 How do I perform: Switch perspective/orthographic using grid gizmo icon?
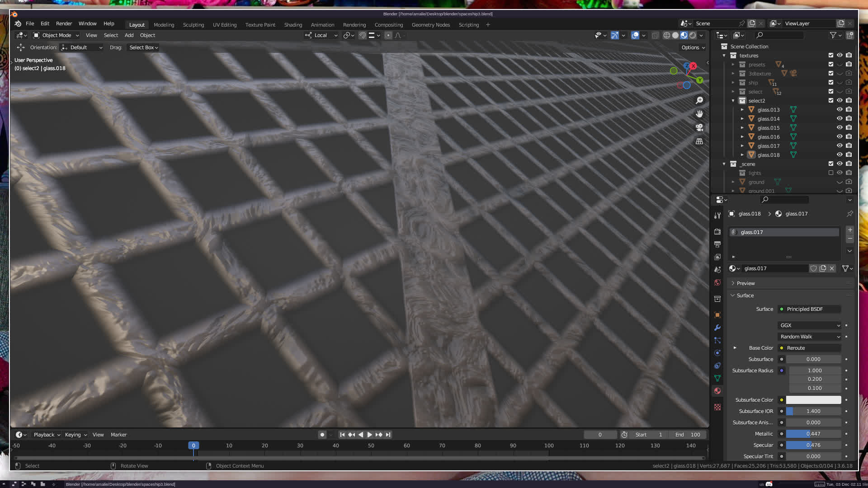click(699, 141)
